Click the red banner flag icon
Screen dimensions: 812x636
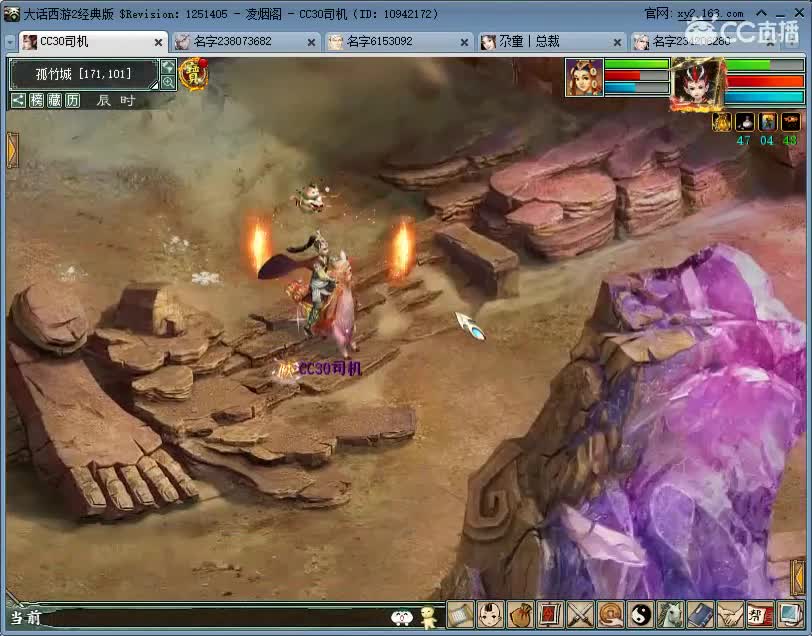(550, 615)
